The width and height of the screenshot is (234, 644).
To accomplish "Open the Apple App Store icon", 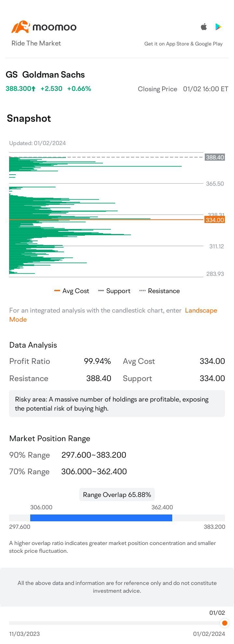I will [x=204, y=27].
